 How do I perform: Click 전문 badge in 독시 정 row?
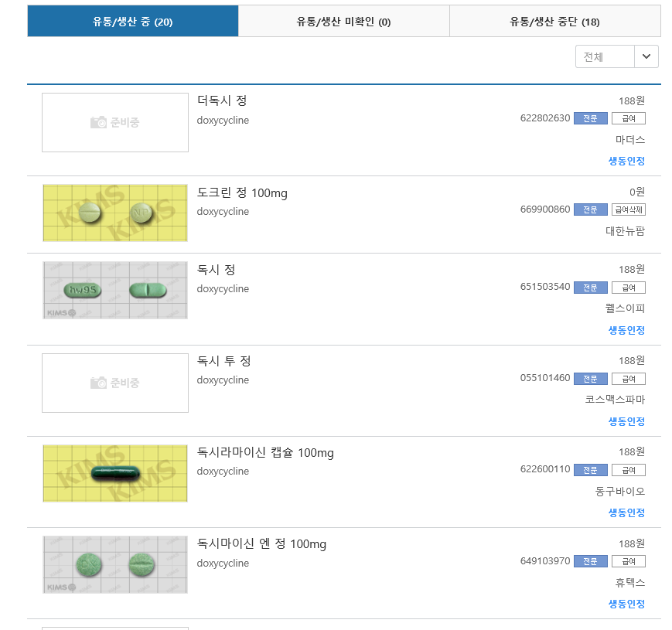(x=591, y=288)
